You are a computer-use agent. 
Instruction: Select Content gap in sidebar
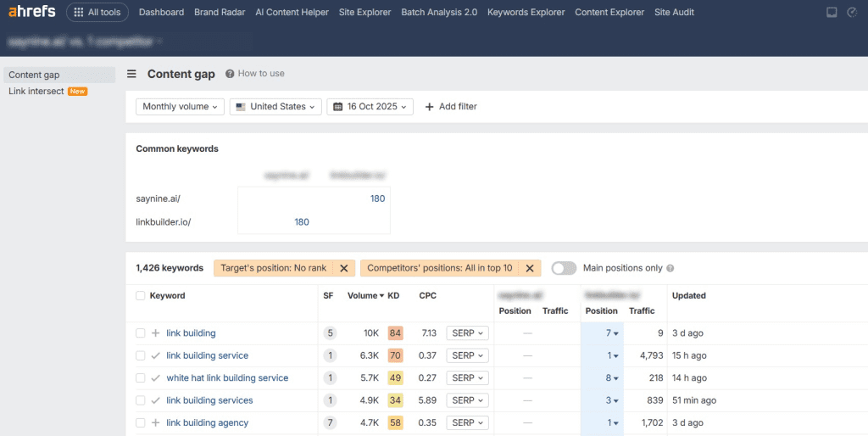click(59, 75)
